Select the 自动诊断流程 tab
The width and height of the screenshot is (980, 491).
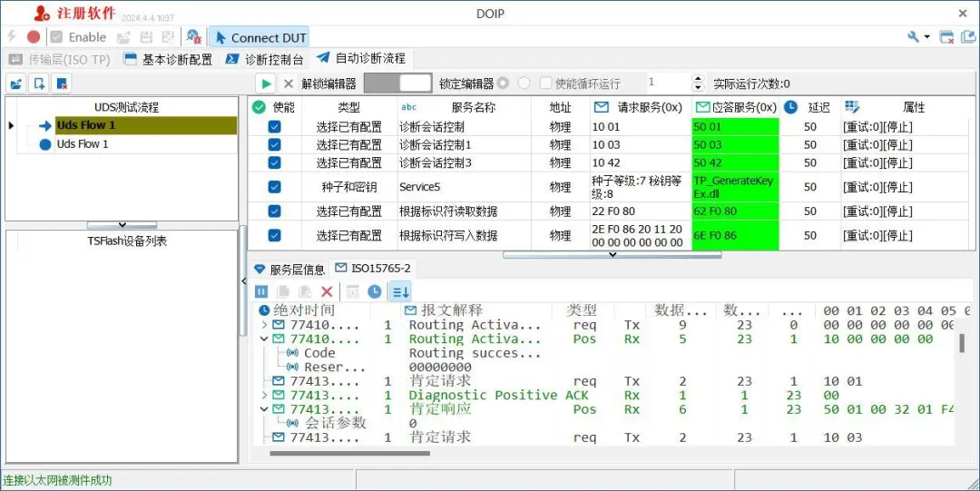pos(360,58)
